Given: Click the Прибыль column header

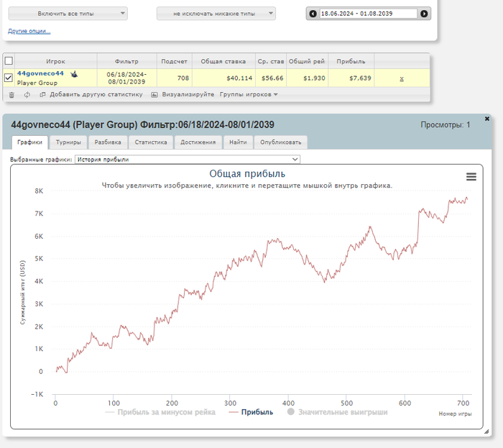Looking at the screenshot, I should click(351, 61).
